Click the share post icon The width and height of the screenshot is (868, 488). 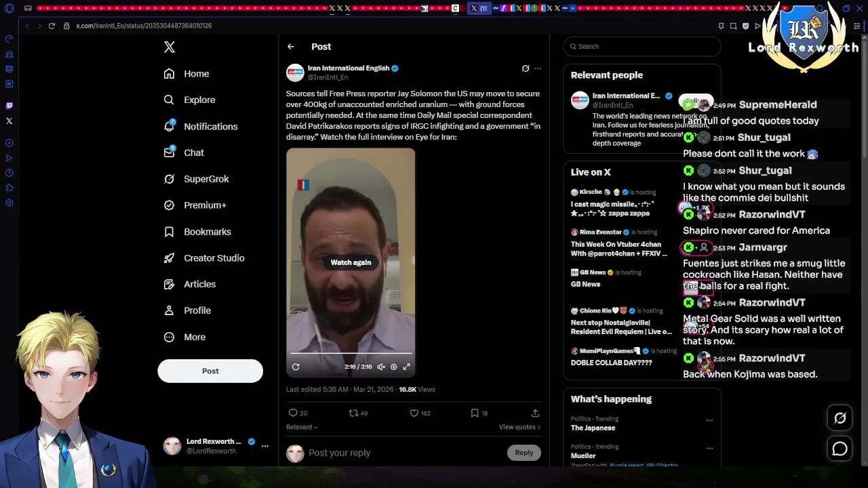(x=535, y=413)
